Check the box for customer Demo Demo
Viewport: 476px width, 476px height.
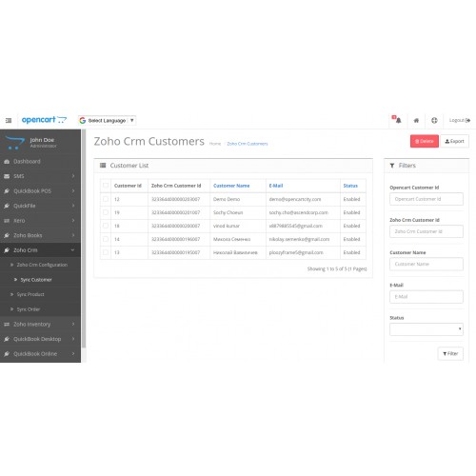pyautogui.click(x=106, y=199)
